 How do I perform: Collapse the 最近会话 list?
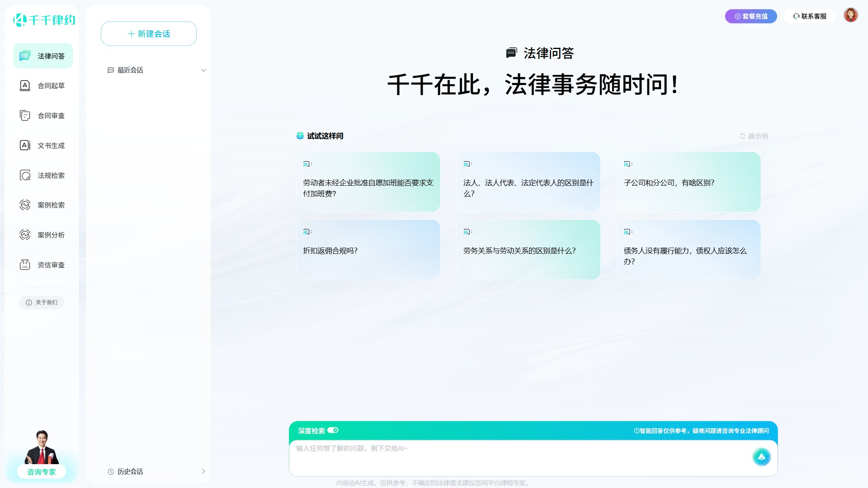pos(204,70)
